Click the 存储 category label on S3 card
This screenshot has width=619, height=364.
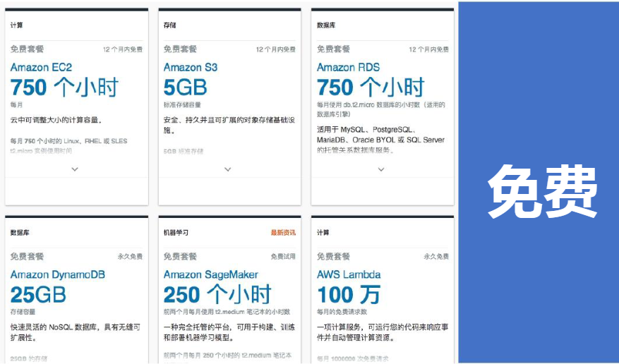point(170,25)
